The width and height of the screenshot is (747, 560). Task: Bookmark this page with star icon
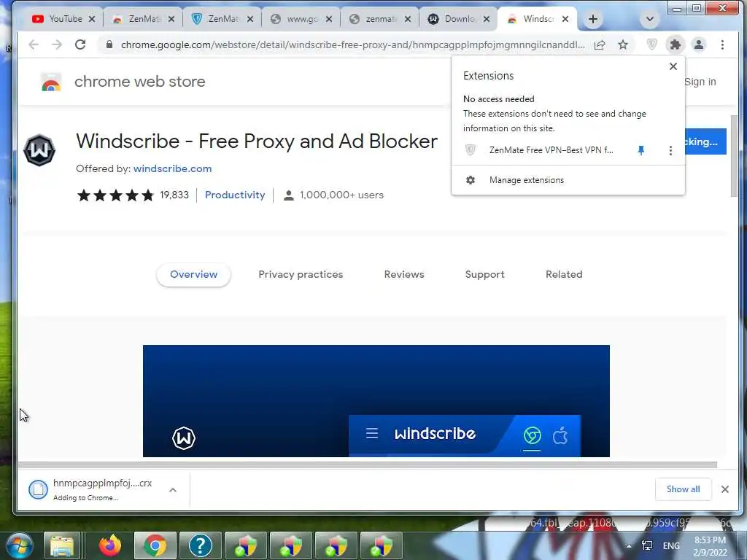click(623, 44)
